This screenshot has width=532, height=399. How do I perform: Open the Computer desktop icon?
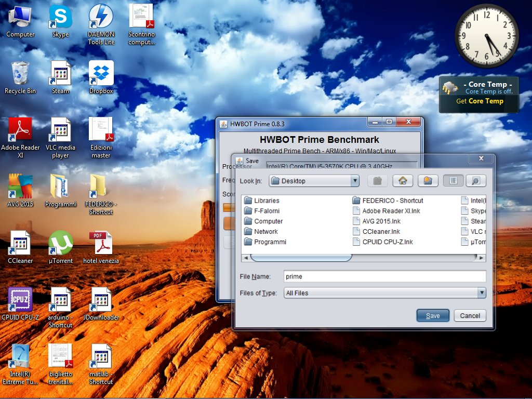(x=20, y=21)
